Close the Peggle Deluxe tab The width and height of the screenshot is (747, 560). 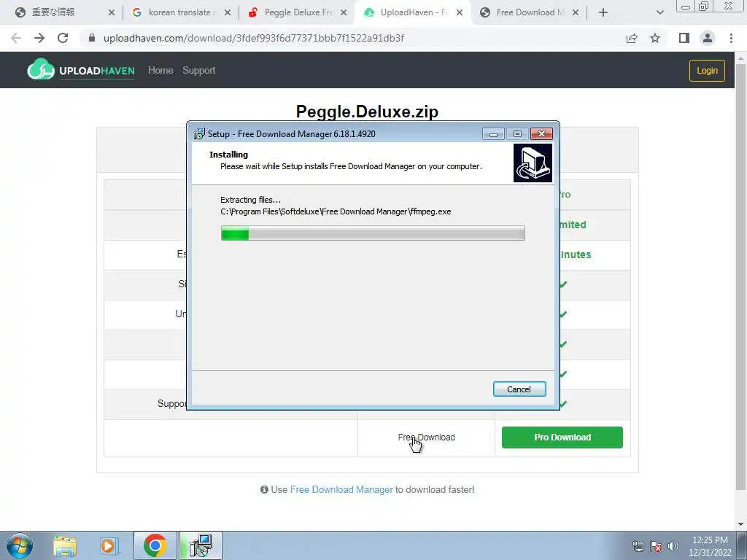(x=344, y=12)
